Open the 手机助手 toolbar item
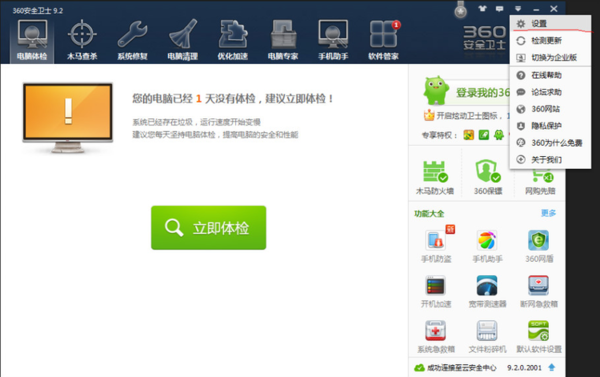 (333, 41)
